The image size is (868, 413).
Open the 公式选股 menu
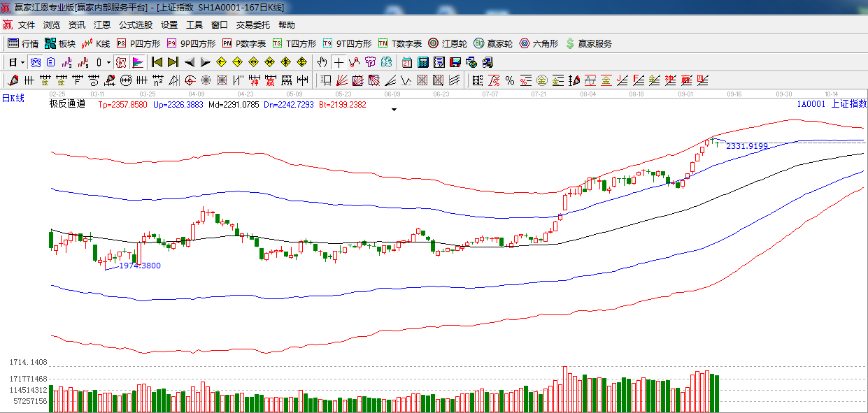pos(135,24)
